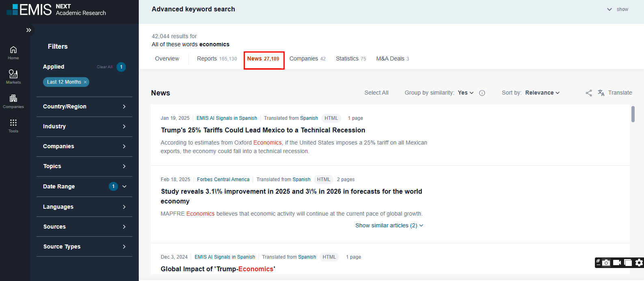Go to Home in the sidebar
The image size is (644, 281).
(x=13, y=52)
